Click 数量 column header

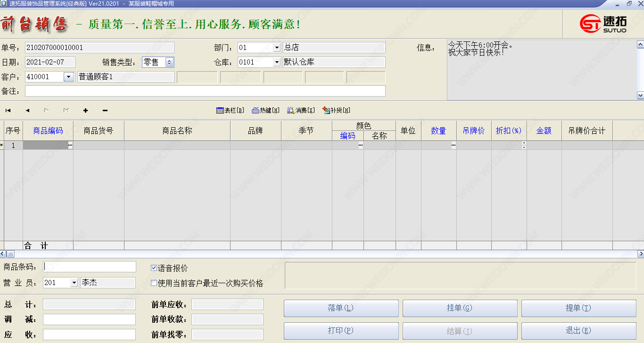coord(438,131)
